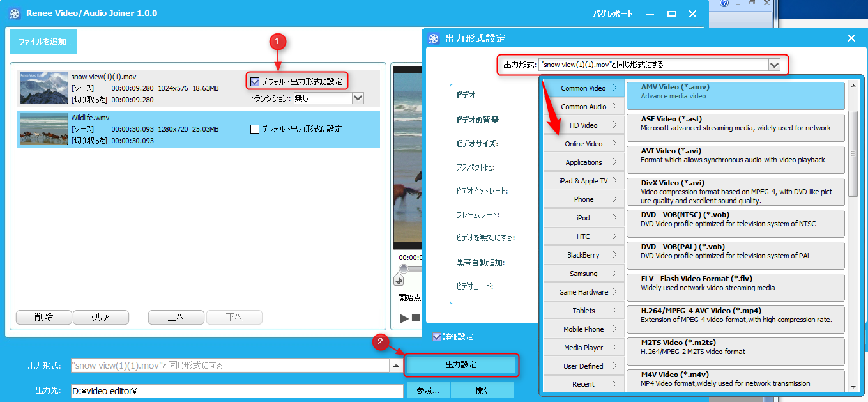Open the Mobile Phone category
868x402 pixels.
[584, 329]
